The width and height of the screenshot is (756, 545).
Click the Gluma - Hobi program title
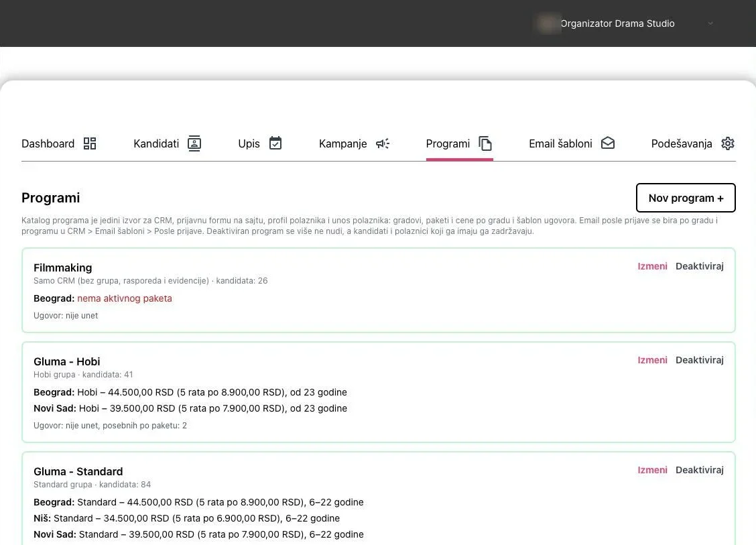66,362
